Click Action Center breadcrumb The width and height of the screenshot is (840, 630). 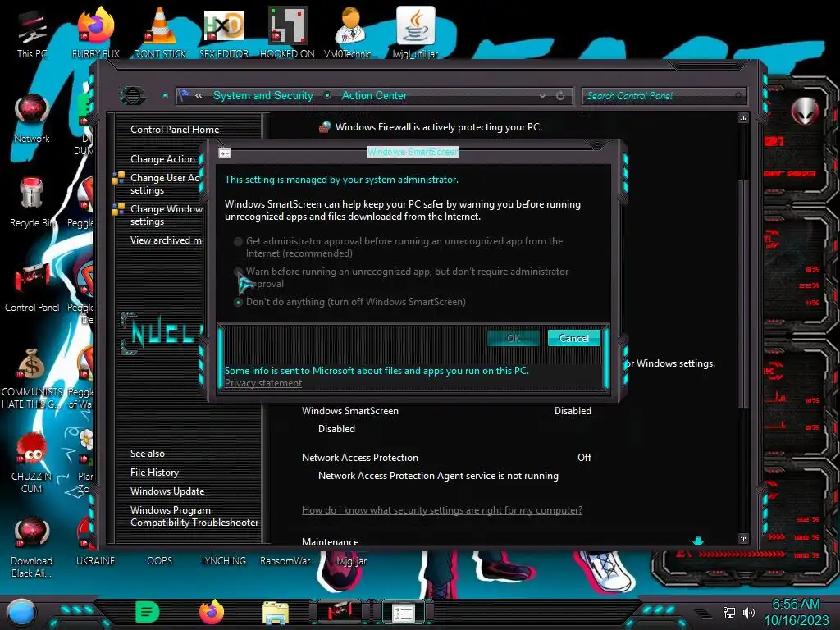click(x=374, y=95)
